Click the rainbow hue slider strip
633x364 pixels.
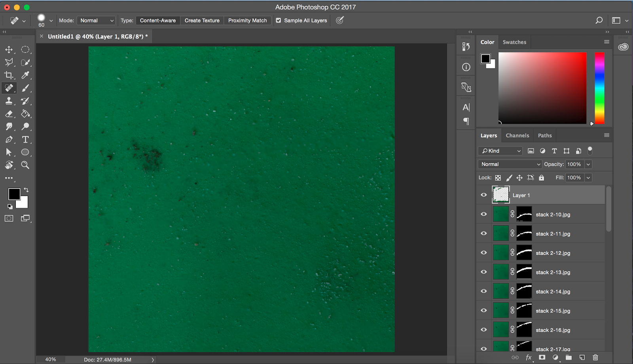point(599,88)
